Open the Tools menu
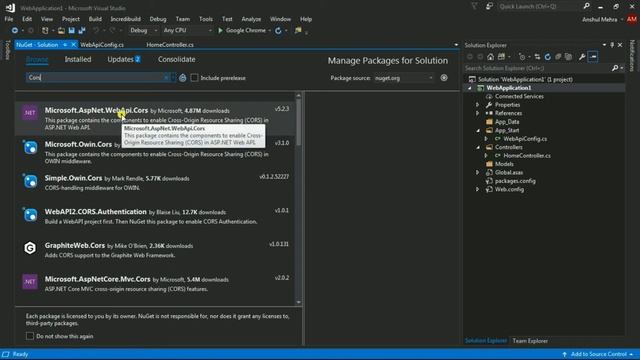This screenshot has height=360, width=640. tap(206, 19)
